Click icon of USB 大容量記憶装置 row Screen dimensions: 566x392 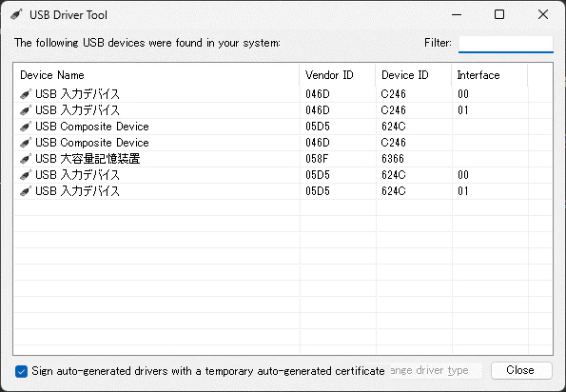(26, 159)
